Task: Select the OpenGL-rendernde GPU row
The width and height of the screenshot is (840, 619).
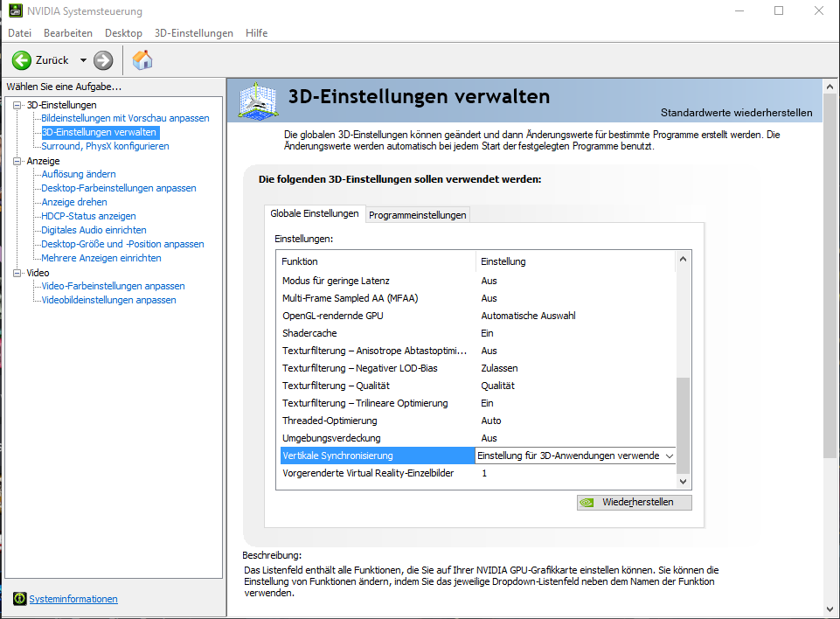Action: pos(477,316)
